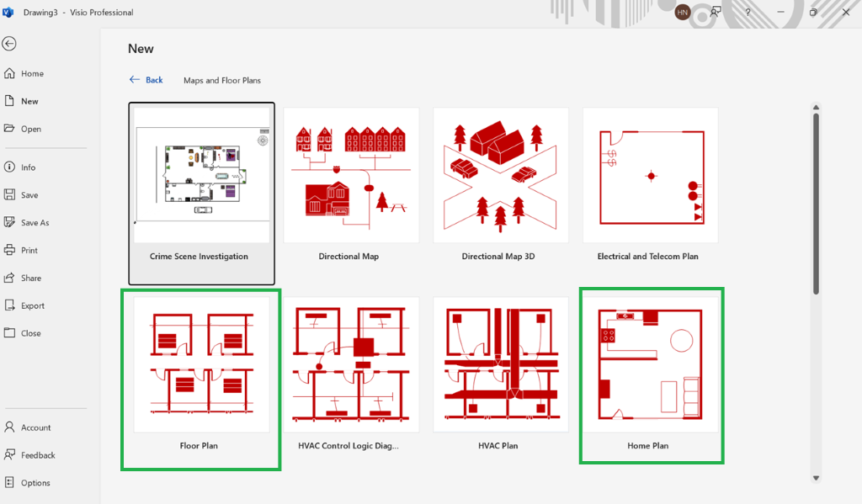
Task: Choose the Floor Plan template thumbnail
Action: pyautogui.click(x=202, y=364)
